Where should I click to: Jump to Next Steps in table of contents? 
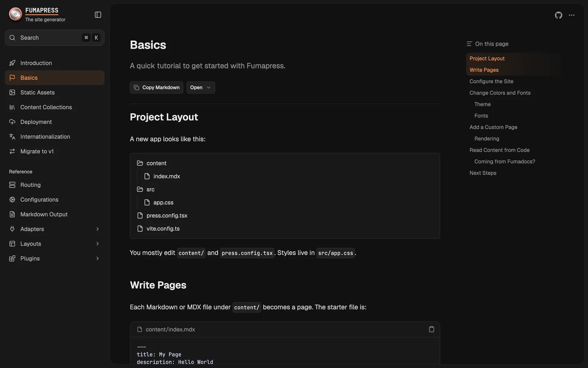[x=483, y=173]
